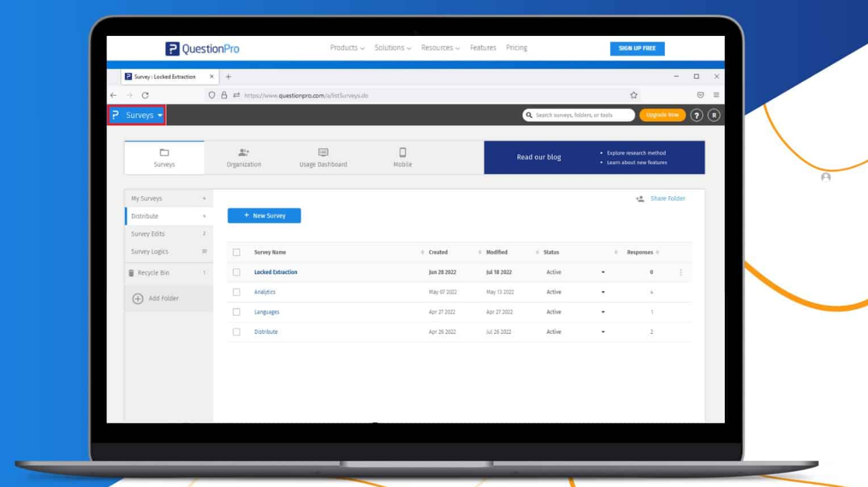Check the box for Locked Extraction survey
This screenshot has width=868, height=487.
click(x=237, y=273)
